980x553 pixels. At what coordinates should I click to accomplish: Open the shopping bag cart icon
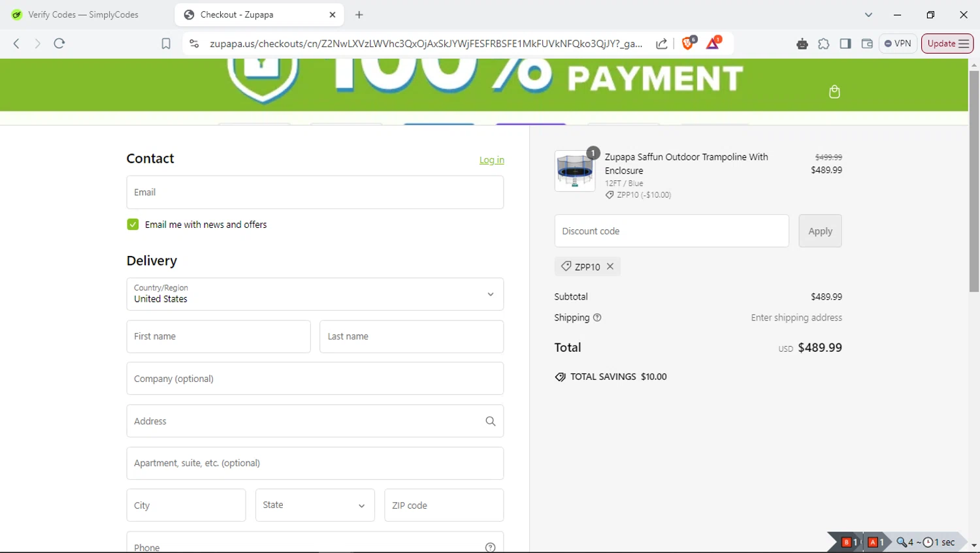[834, 92]
